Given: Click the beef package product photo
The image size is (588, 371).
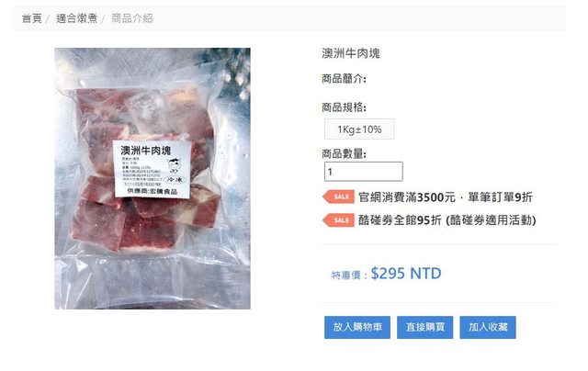Looking at the screenshot, I should 153,178.
